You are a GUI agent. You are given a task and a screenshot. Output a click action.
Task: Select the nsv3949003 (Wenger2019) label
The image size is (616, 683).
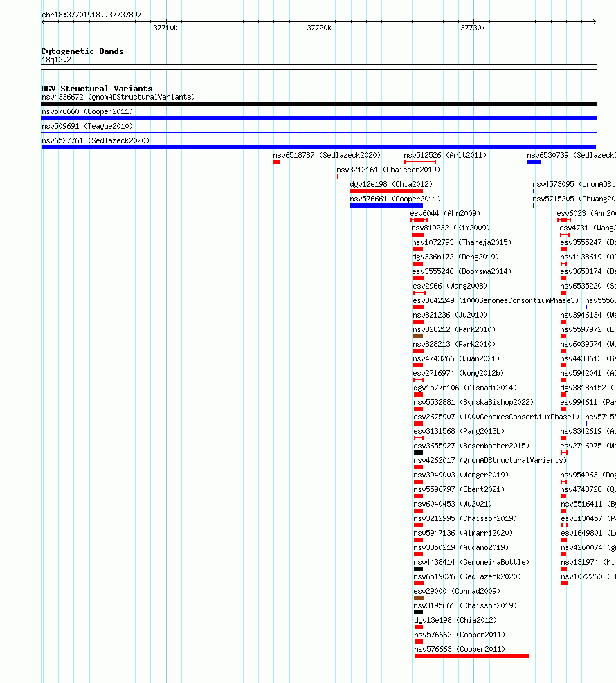tap(462, 475)
